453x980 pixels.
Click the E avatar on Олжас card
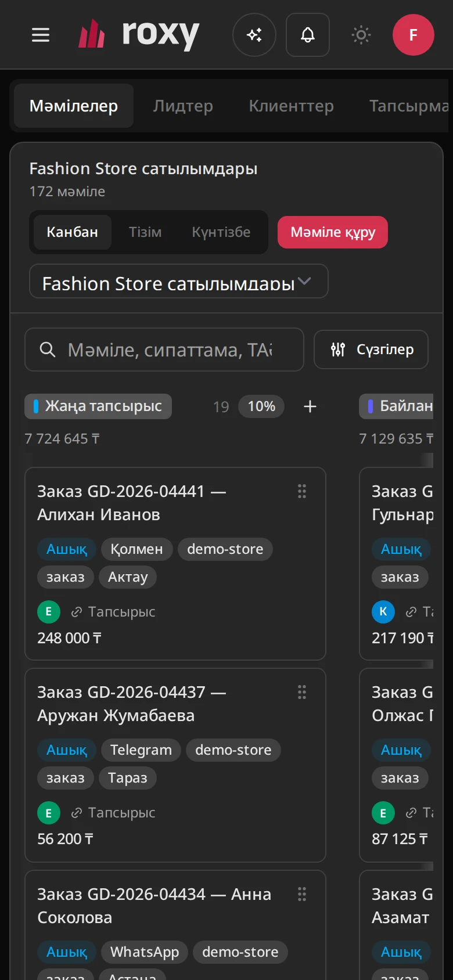pyautogui.click(x=383, y=813)
